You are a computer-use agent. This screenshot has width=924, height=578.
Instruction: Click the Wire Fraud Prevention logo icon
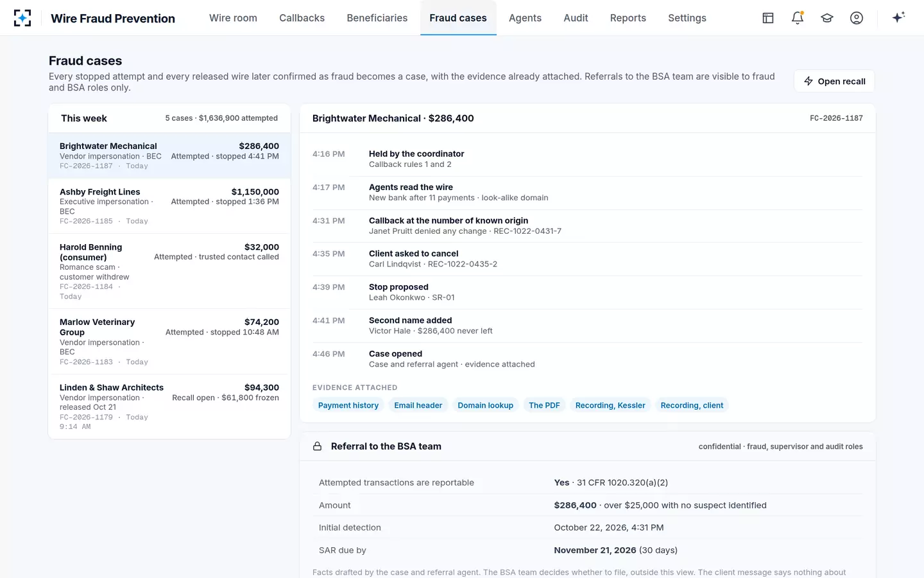coord(22,18)
